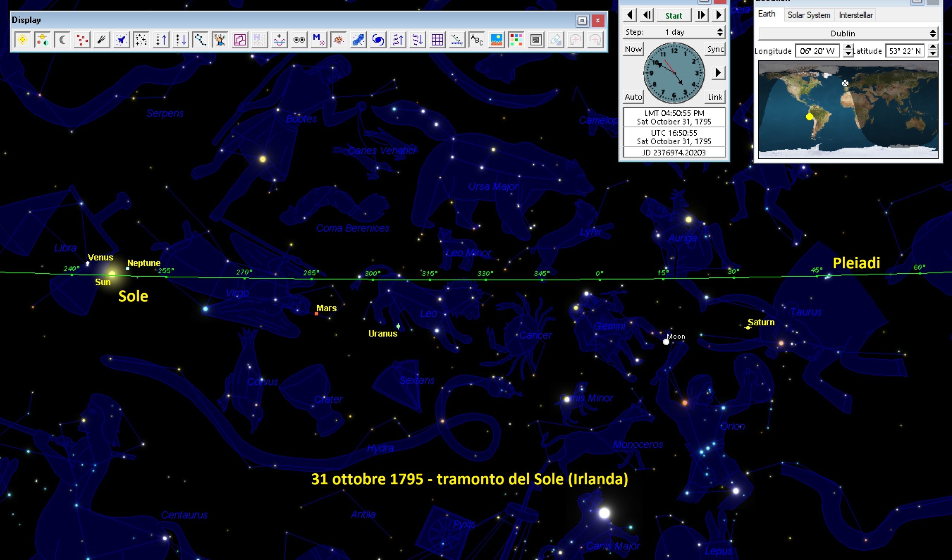Click last greyed circular plus icon
The image size is (952, 560).
[x=595, y=40]
